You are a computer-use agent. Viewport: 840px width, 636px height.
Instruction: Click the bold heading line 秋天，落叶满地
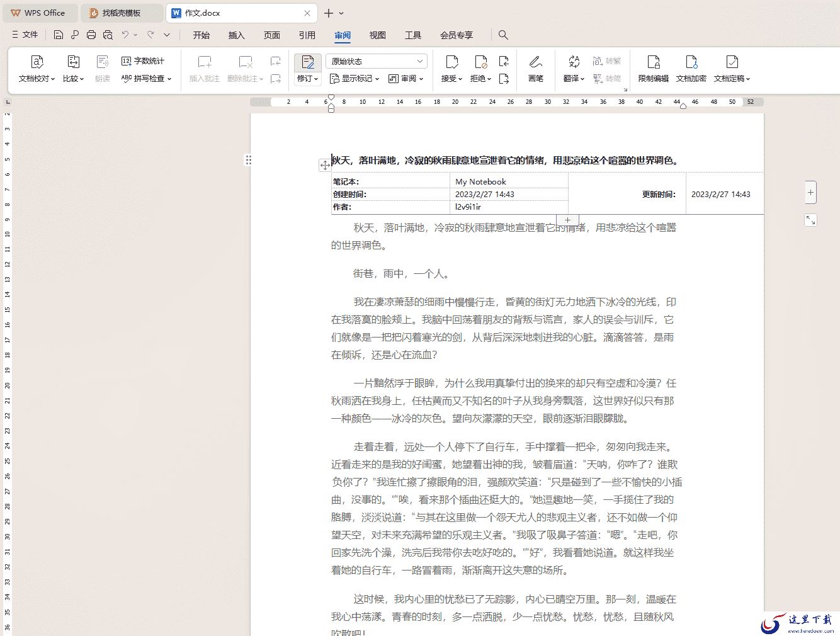coord(506,161)
